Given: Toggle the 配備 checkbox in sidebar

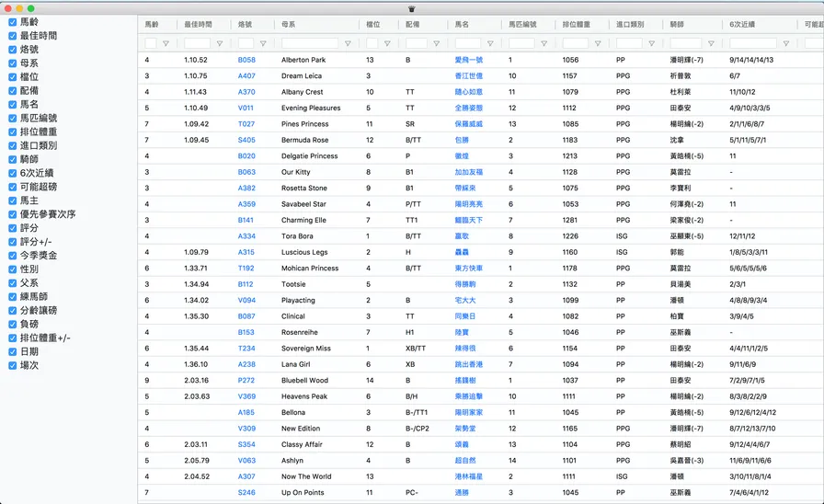Looking at the screenshot, I should point(13,90).
